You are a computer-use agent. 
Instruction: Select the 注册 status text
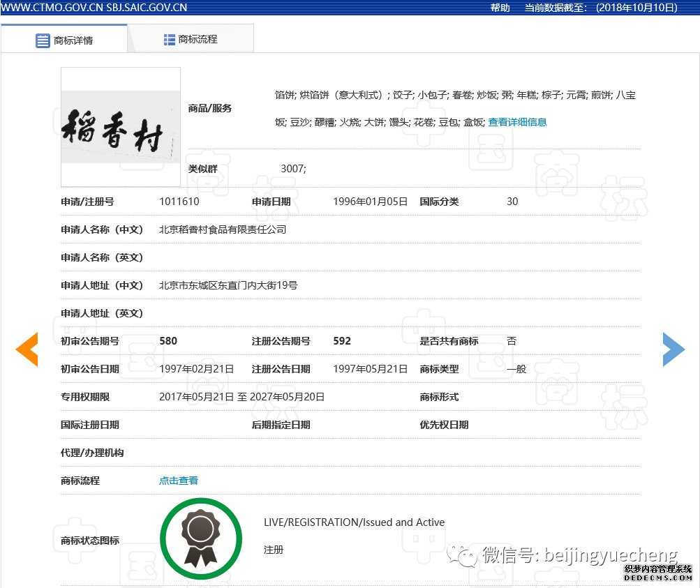274,550
